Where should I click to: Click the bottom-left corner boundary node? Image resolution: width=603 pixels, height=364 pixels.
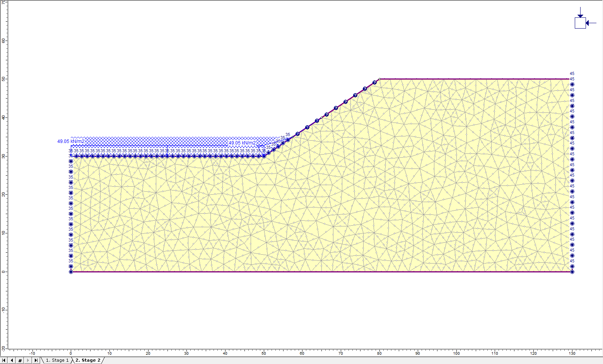click(71, 272)
